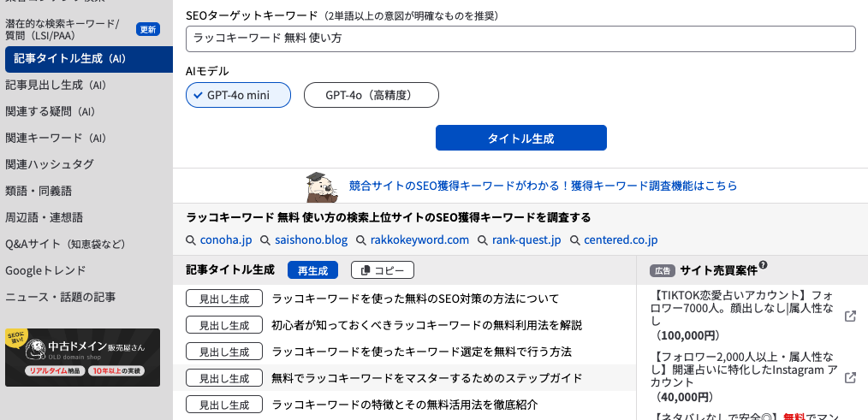868x420 pixels.
Task: Open 関連ハッシュタグ sidebar item
Action: point(50,164)
